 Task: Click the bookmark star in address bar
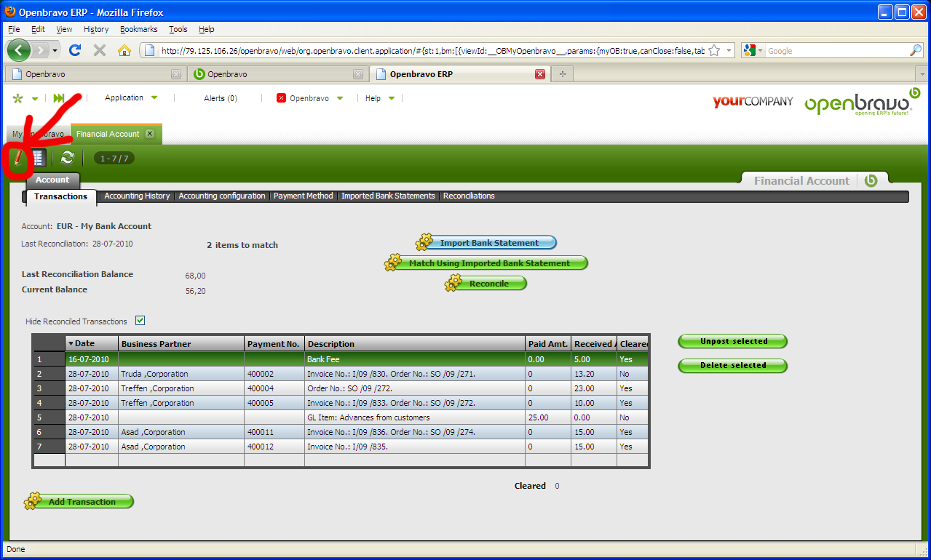pos(714,51)
